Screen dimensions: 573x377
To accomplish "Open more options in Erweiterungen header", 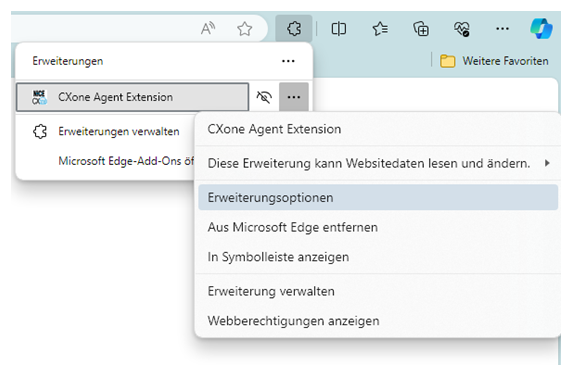I will [x=288, y=61].
